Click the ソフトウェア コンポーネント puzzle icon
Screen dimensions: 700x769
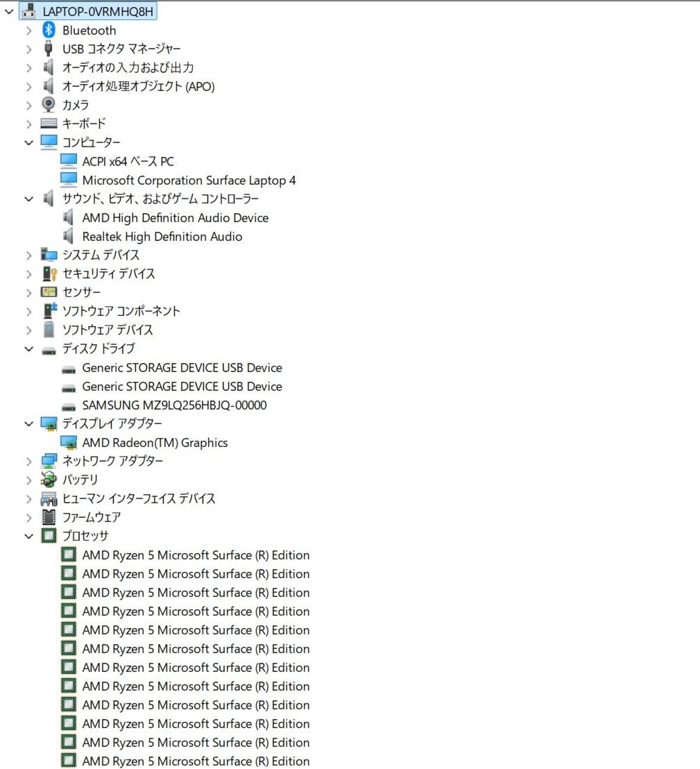[49, 311]
